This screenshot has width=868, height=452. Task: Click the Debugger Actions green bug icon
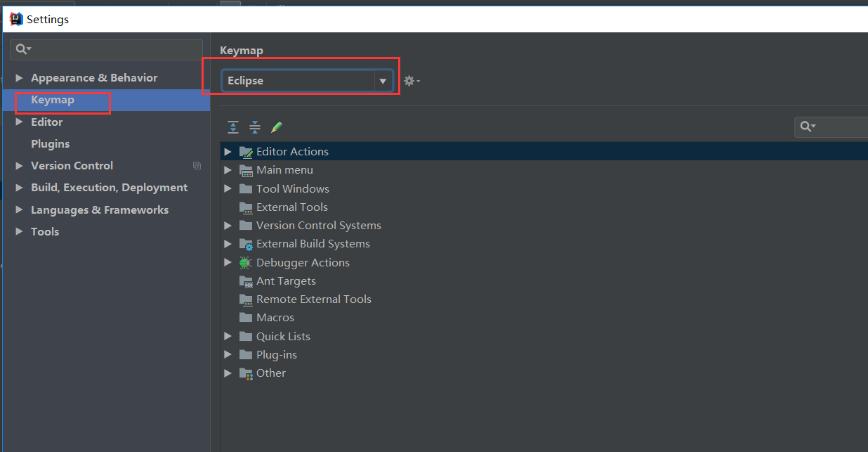pos(245,262)
